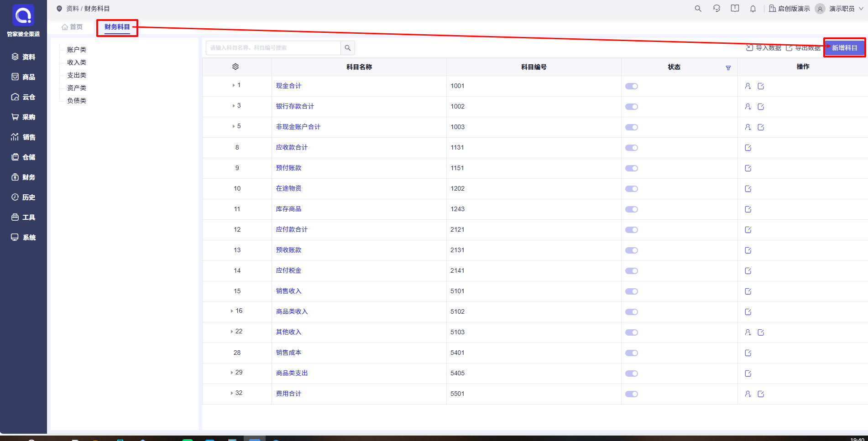This screenshot has height=441, width=868.
Task: Toggle status of 非现金账户合计
Action: click(x=632, y=127)
